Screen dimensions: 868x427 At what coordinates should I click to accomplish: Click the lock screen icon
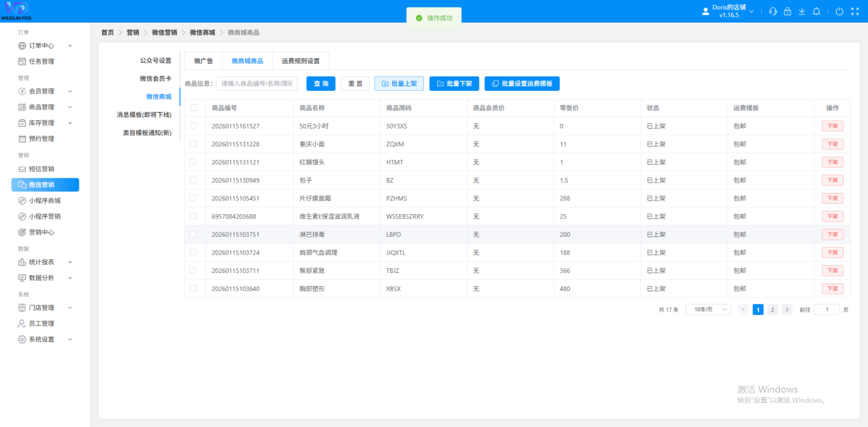[x=787, y=12]
